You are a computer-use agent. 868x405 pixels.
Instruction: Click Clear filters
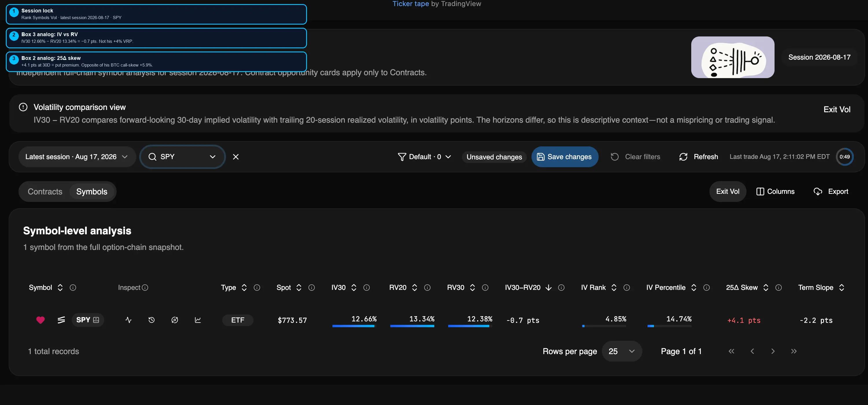(635, 157)
